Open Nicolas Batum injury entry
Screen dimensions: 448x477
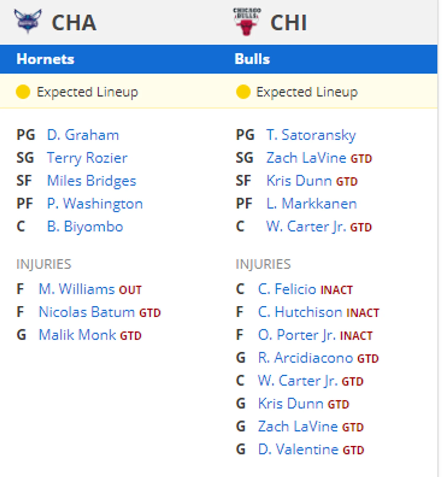(x=87, y=312)
